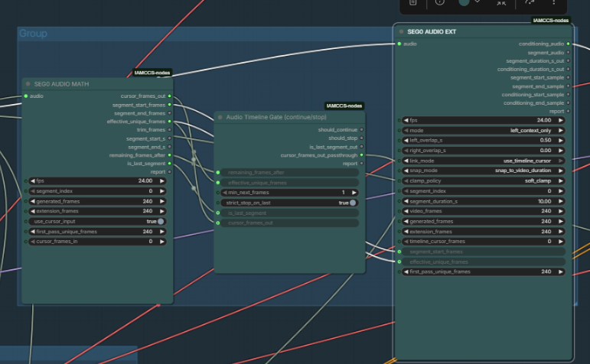Click the collapse arrows icon in the toolbar
590x364 pixels.
[x=501, y=3]
